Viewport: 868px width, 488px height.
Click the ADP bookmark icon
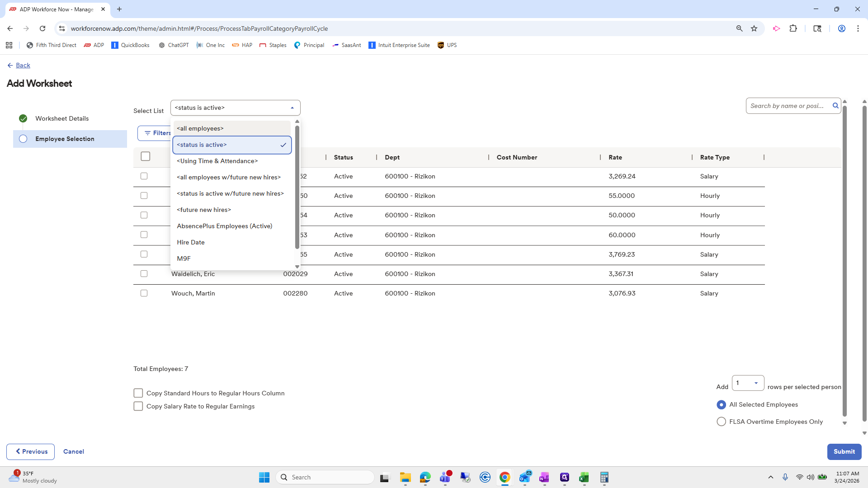click(x=88, y=45)
